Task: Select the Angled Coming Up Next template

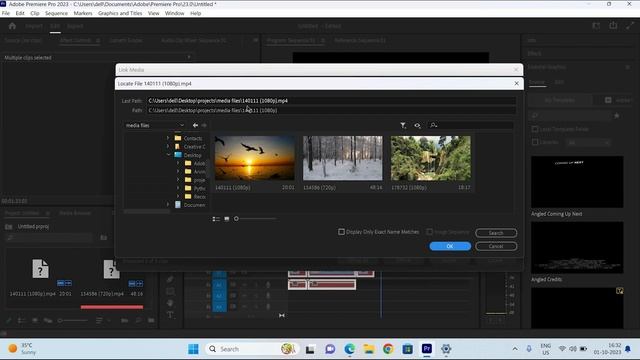Action: tap(577, 182)
